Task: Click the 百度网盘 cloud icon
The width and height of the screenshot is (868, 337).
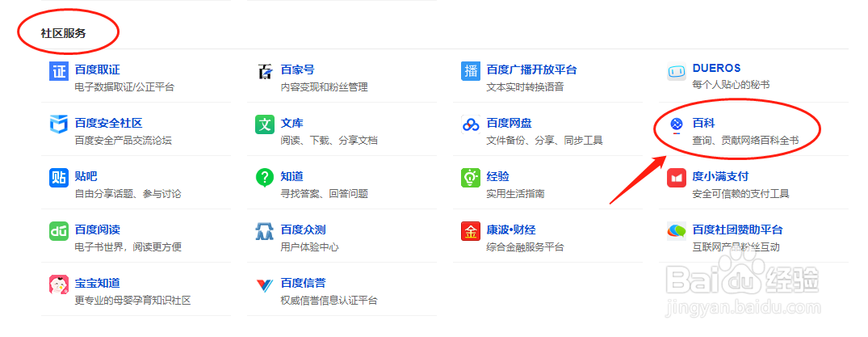Action: coord(471,124)
